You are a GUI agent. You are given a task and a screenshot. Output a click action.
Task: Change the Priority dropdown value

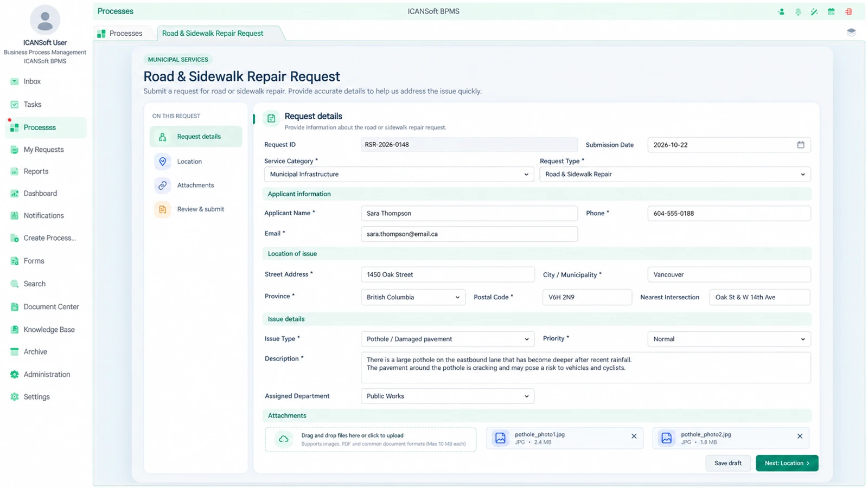click(x=729, y=339)
